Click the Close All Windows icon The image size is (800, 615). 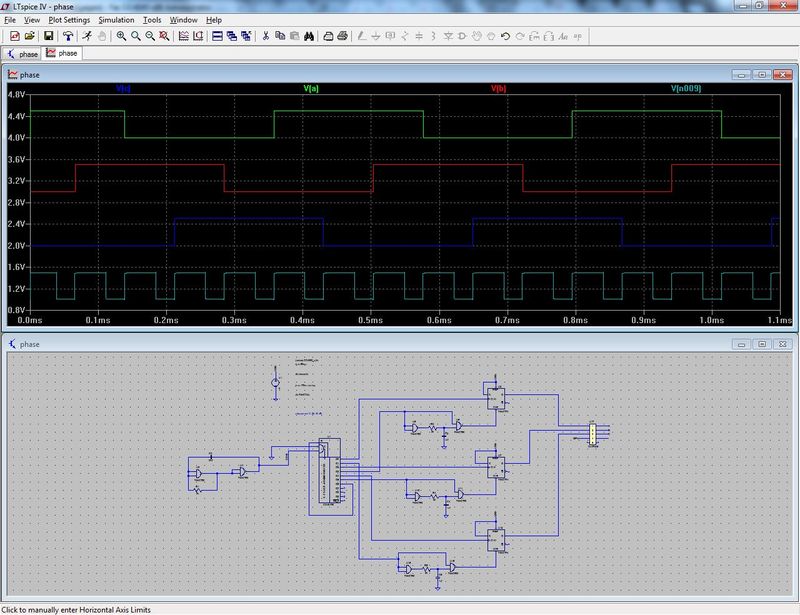point(246,36)
